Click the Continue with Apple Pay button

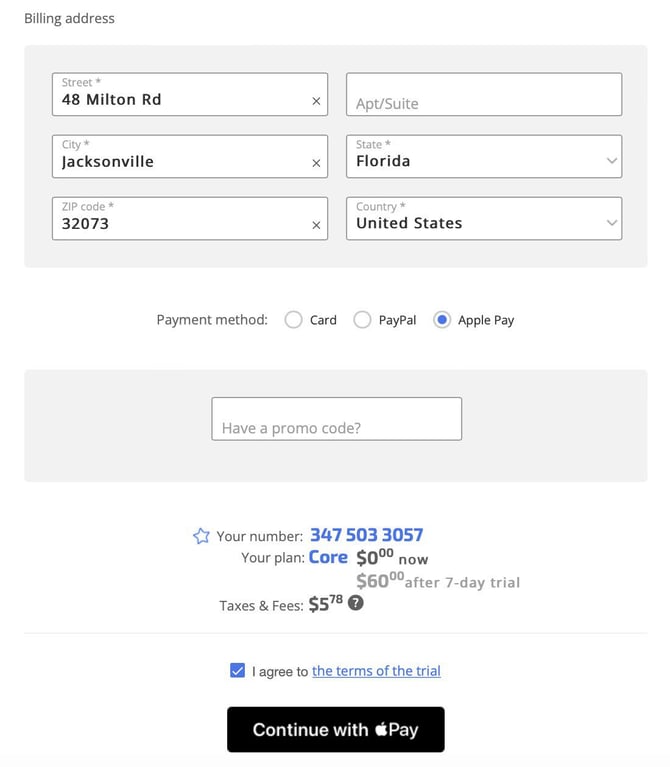[x=335, y=729]
